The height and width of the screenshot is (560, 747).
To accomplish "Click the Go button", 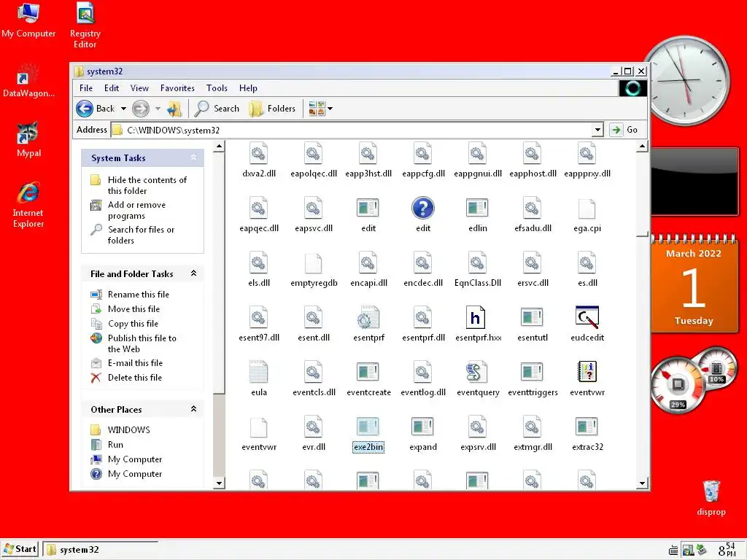I will [x=624, y=130].
